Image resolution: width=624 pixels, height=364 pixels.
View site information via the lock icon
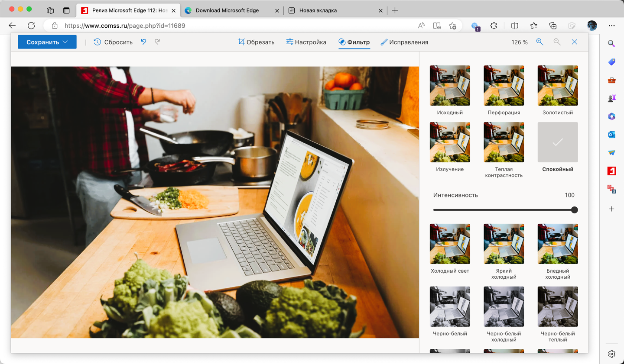55,26
